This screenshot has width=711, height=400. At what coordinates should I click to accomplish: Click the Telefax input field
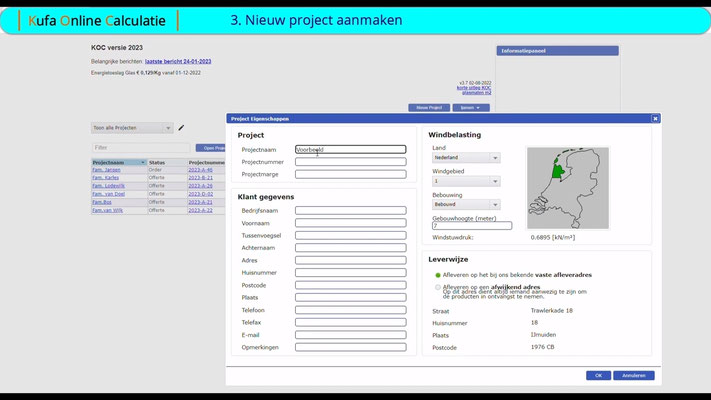(x=351, y=322)
